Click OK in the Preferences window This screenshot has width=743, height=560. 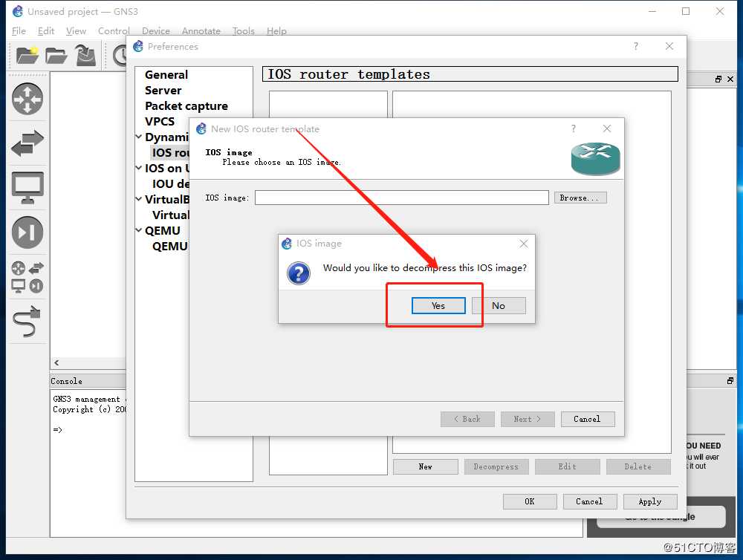click(530, 501)
